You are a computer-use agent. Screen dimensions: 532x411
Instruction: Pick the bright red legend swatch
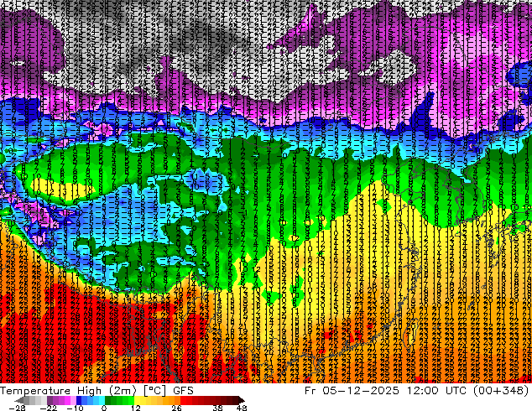183,400
